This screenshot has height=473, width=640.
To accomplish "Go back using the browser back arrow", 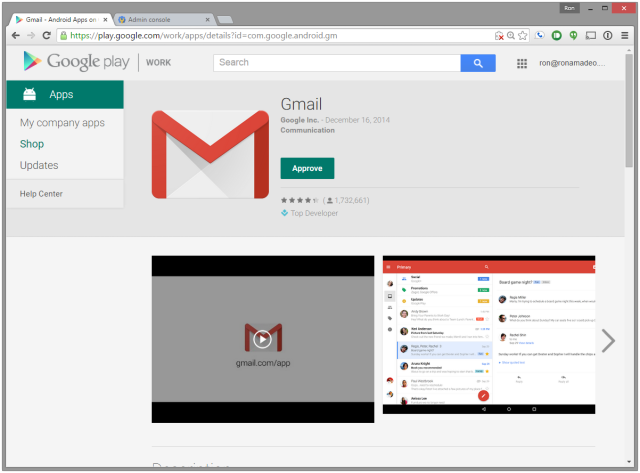I will point(14,35).
